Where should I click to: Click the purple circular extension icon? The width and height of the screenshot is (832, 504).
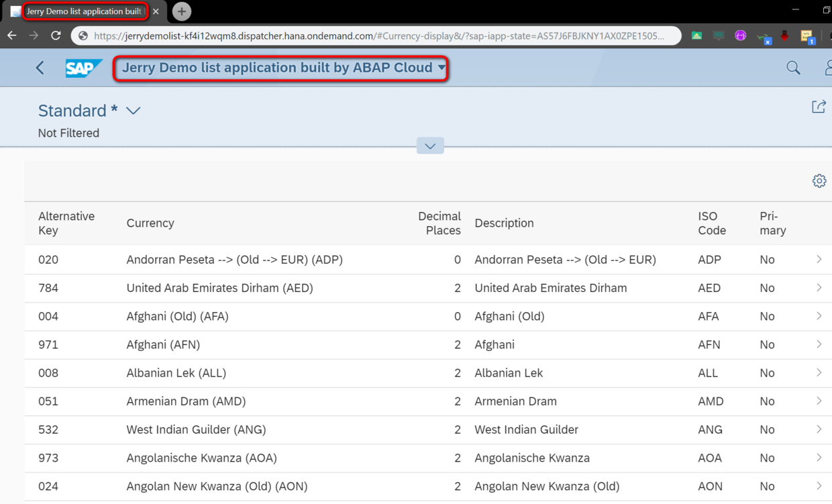tap(740, 36)
